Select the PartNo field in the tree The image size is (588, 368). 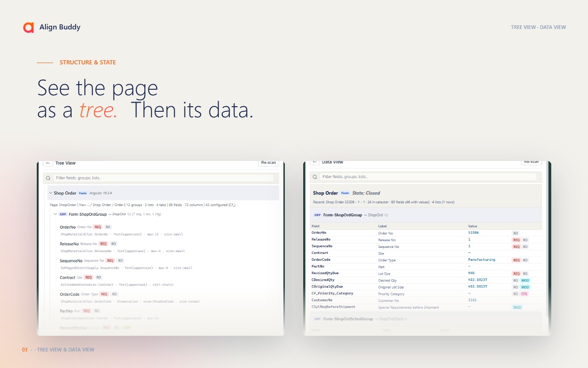pos(67,311)
